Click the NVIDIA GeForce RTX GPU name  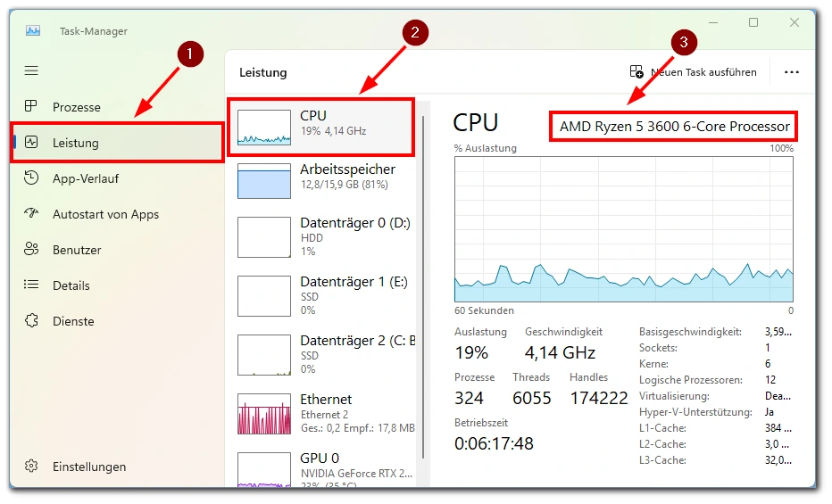pyautogui.click(x=356, y=474)
